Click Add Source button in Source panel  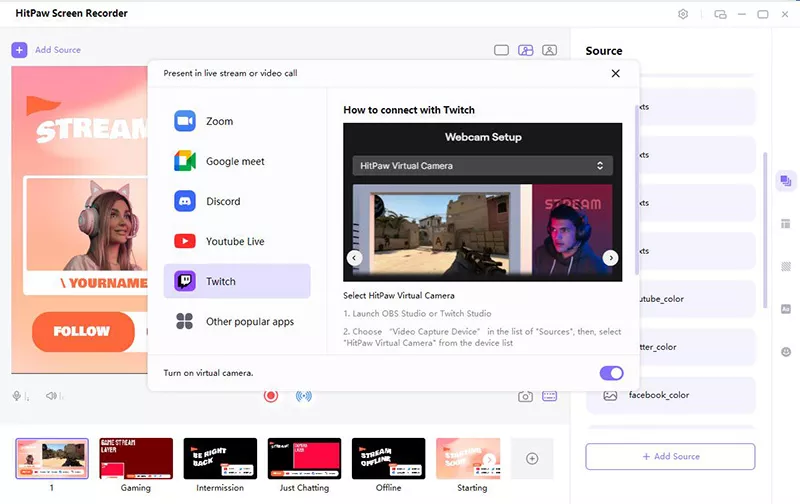point(670,456)
